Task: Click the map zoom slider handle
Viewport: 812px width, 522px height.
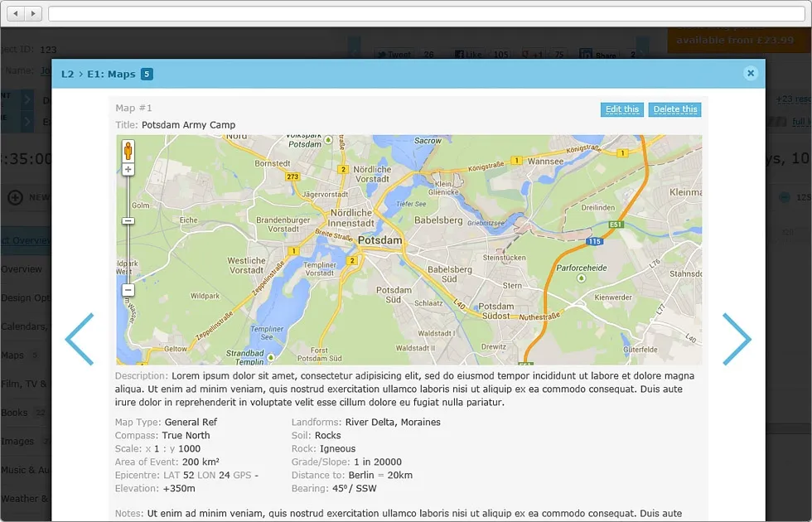Action: pos(128,221)
